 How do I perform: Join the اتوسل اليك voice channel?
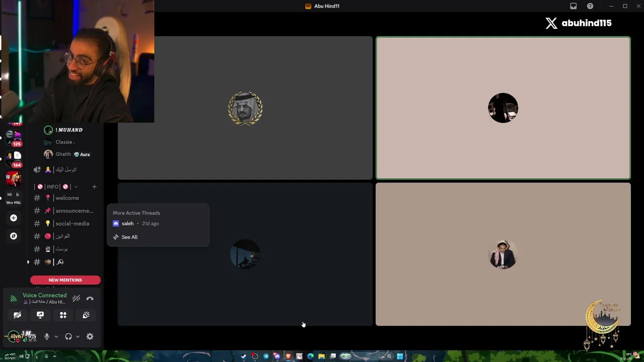(x=65, y=170)
